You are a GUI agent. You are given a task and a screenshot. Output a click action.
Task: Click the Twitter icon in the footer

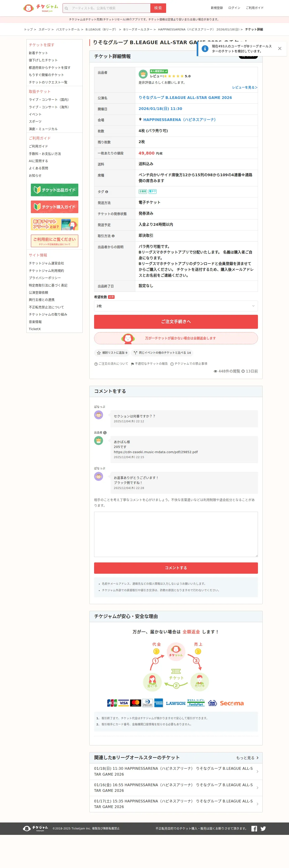tap(263, 829)
